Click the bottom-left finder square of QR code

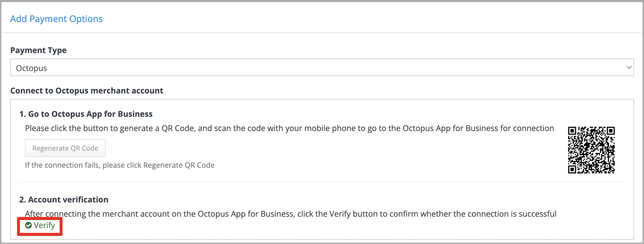[x=572, y=169]
